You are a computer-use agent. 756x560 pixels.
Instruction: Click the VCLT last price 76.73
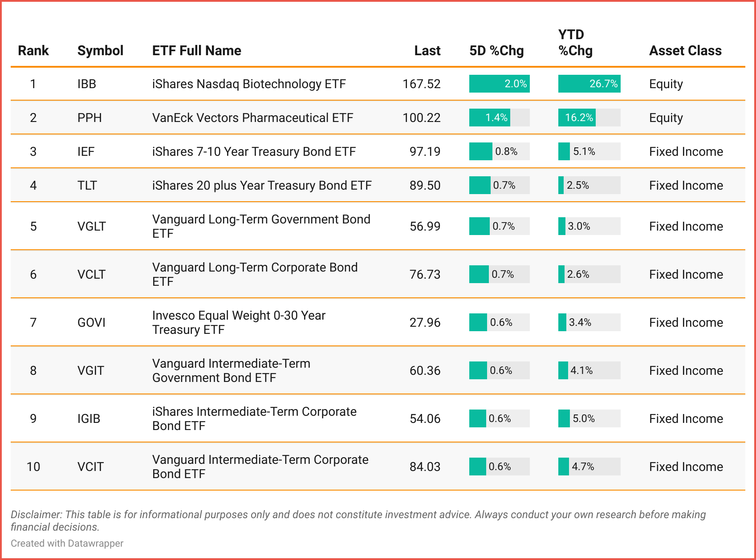425,274
